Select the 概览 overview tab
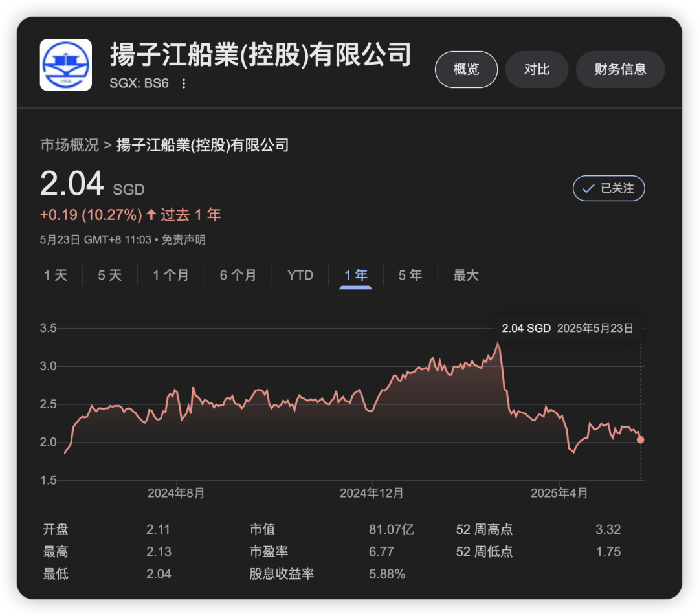This screenshot has width=699, height=616. pyautogui.click(x=466, y=69)
